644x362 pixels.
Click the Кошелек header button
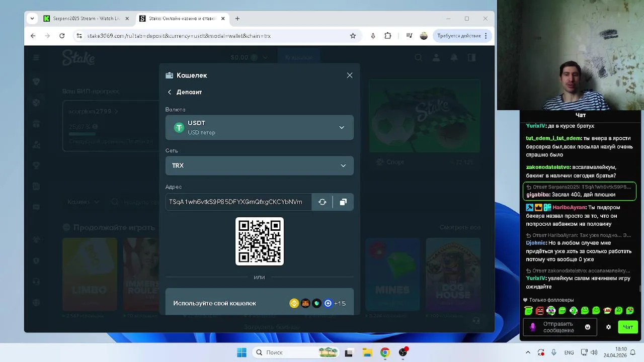click(298, 57)
